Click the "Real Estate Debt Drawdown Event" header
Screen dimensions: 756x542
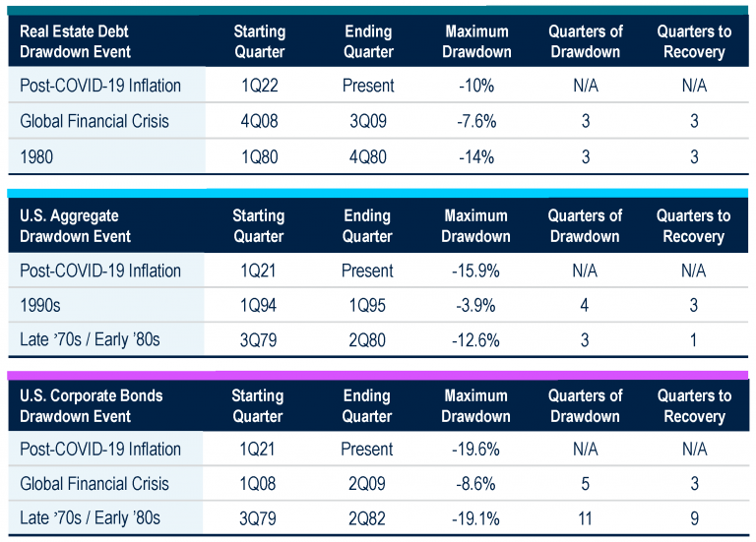76,41
